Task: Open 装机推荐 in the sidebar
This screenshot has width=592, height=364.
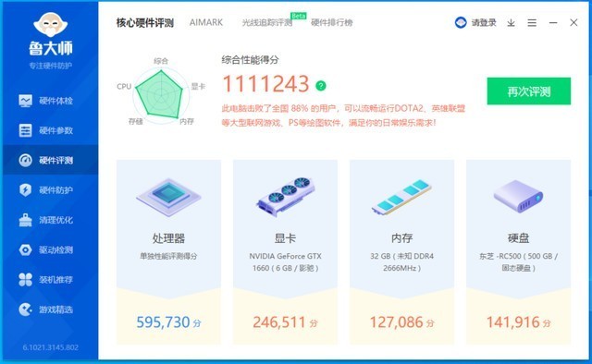Action: coord(50,280)
